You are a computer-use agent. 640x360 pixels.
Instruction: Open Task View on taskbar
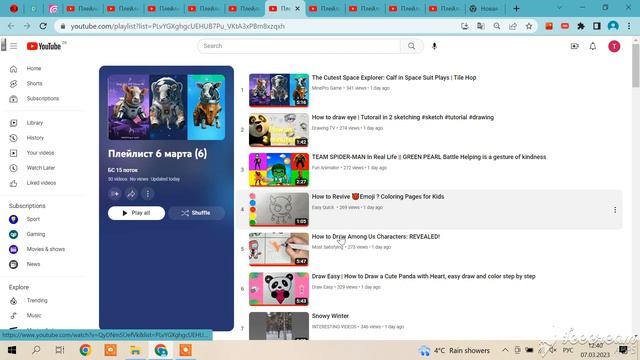pos(60,350)
